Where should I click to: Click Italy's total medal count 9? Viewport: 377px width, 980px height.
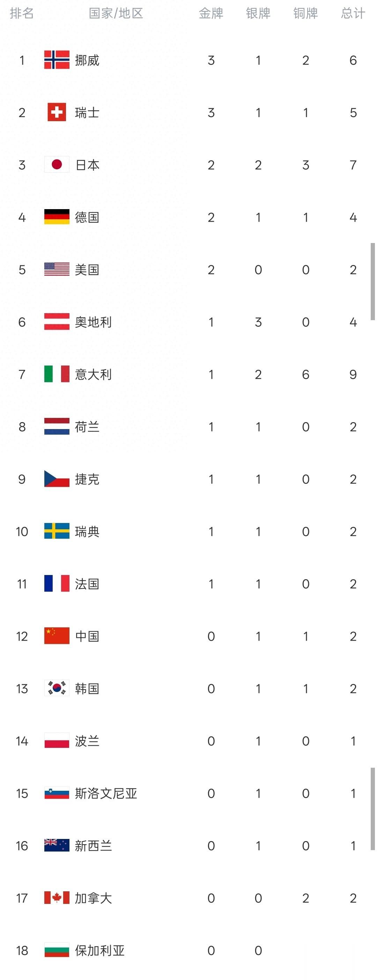(x=353, y=374)
